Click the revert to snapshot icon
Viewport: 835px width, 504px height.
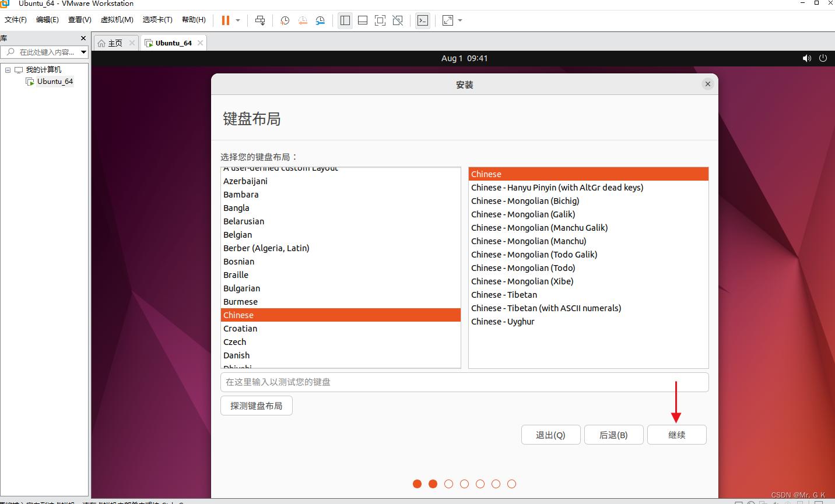[303, 20]
